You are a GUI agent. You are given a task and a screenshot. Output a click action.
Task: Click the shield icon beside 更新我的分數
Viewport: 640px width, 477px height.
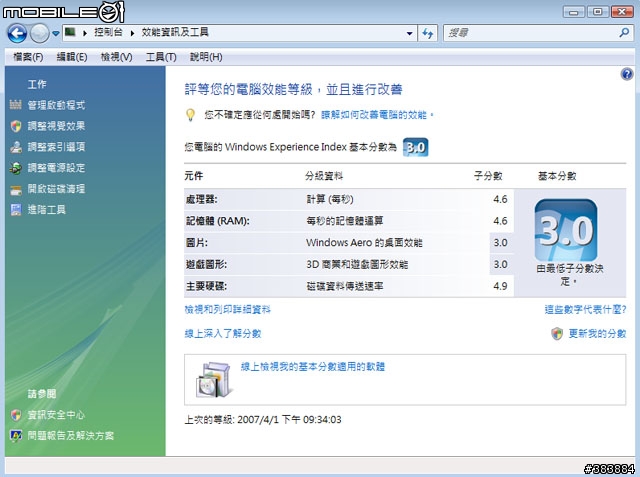557,334
